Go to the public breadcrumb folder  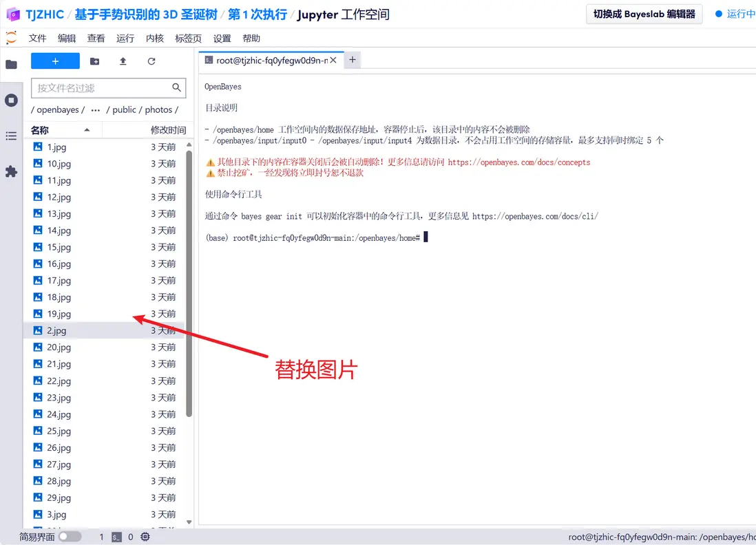tap(125, 110)
